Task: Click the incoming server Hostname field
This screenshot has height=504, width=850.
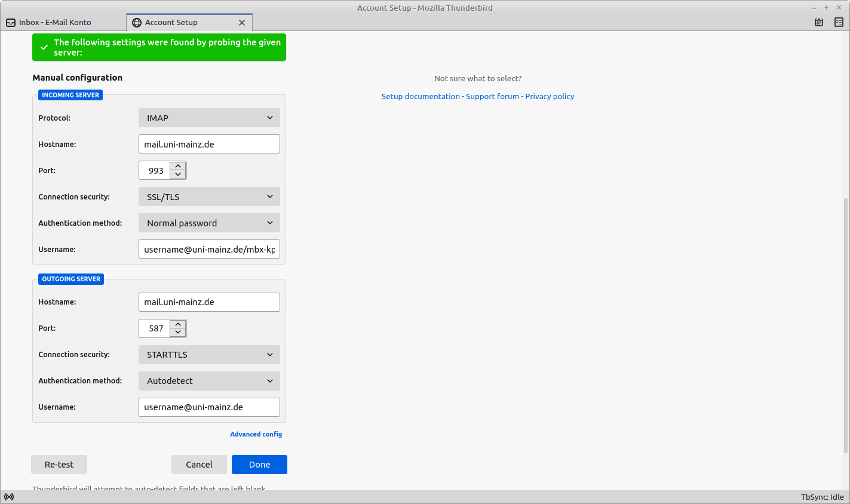Action: [x=209, y=144]
